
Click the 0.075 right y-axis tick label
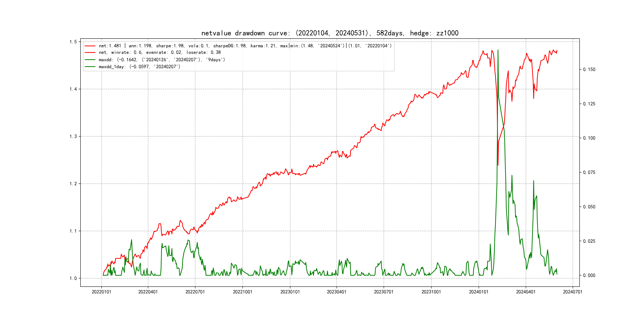[589, 172]
